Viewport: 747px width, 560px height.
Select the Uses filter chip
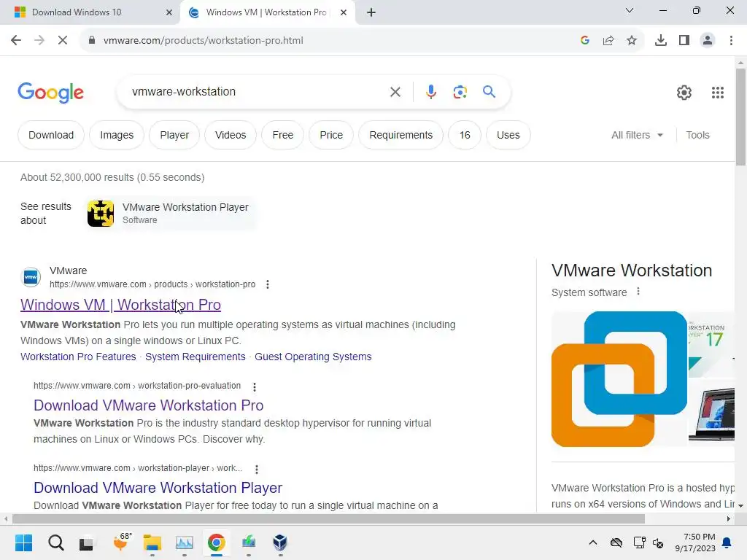pos(508,135)
